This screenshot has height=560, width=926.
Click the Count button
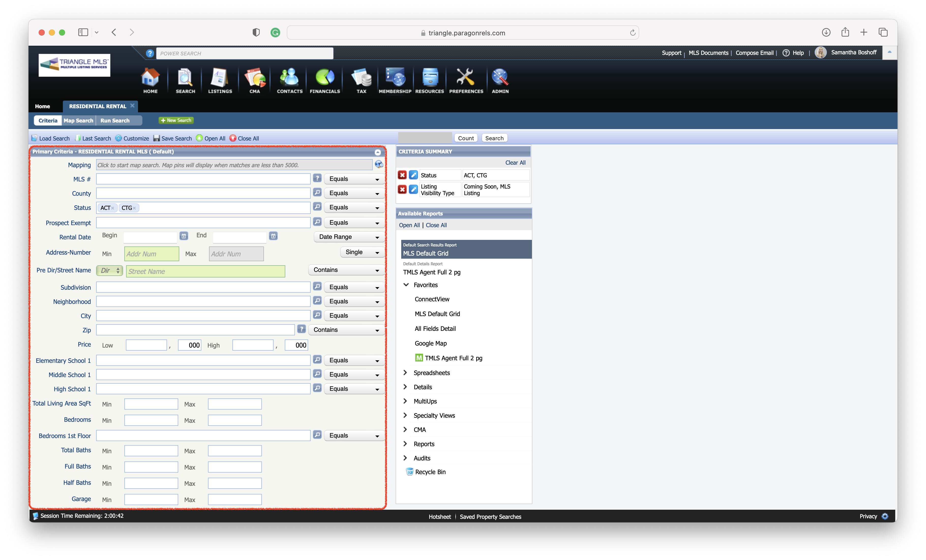[466, 138]
